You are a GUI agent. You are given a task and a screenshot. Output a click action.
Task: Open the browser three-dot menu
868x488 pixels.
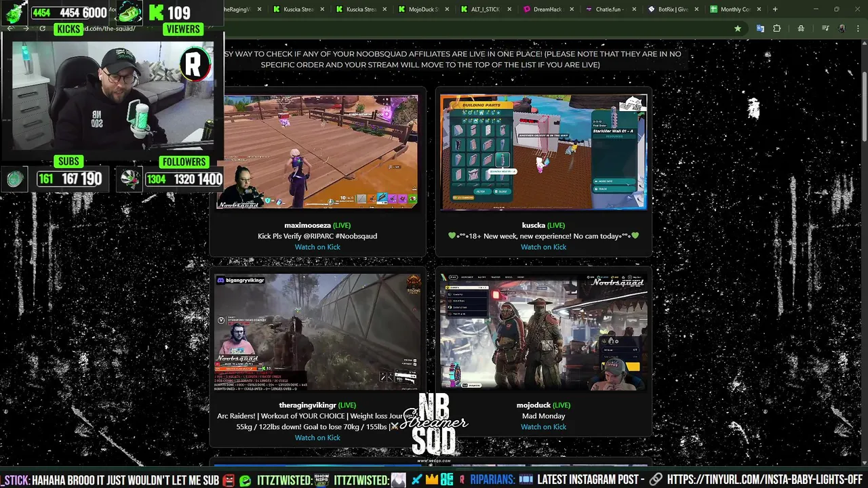(859, 28)
